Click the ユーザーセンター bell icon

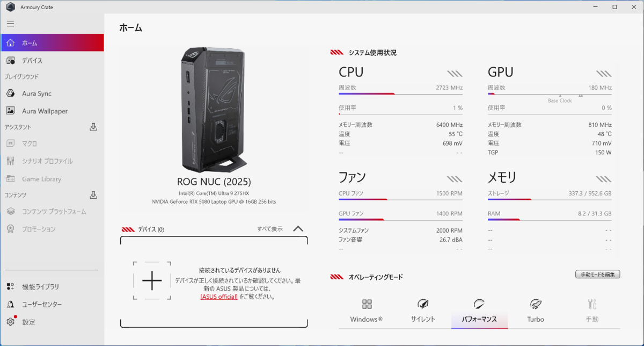(x=11, y=305)
